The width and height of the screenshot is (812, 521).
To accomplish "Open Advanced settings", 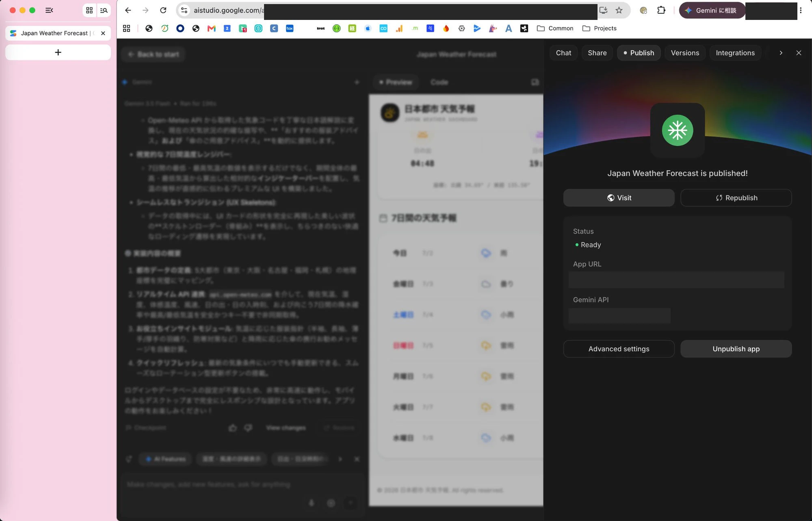I will (x=619, y=349).
